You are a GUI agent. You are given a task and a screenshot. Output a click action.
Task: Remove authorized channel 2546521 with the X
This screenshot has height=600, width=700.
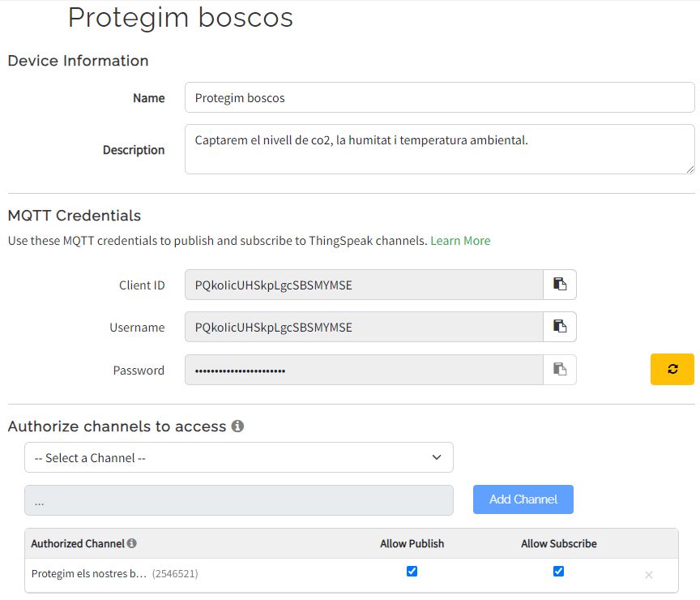click(648, 575)
